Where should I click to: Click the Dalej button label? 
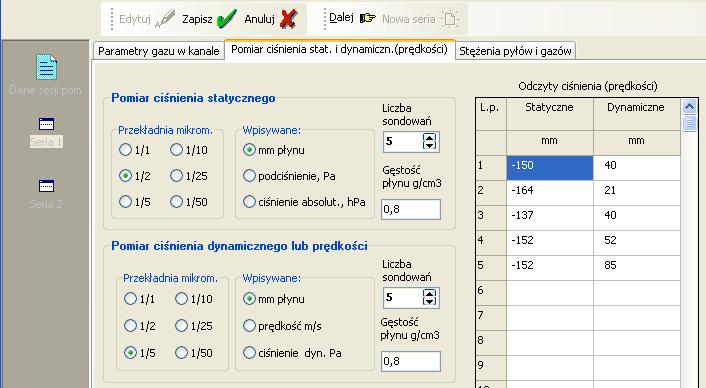[341, 18]
